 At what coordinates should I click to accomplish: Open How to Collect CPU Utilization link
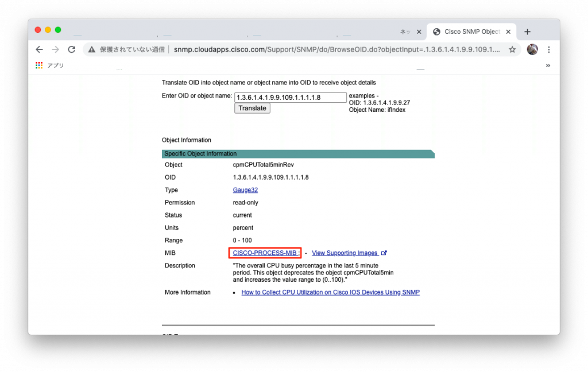[330, 292]
